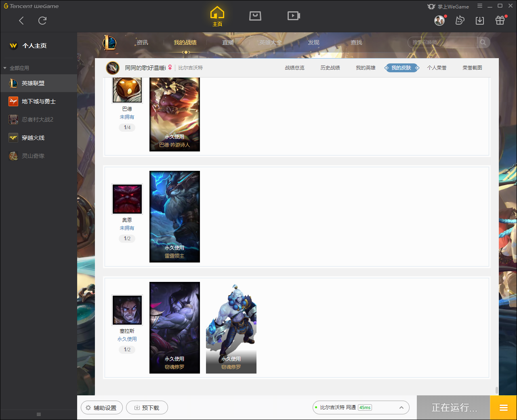Switch to the 查找 tab

click(x=356, y=42)
